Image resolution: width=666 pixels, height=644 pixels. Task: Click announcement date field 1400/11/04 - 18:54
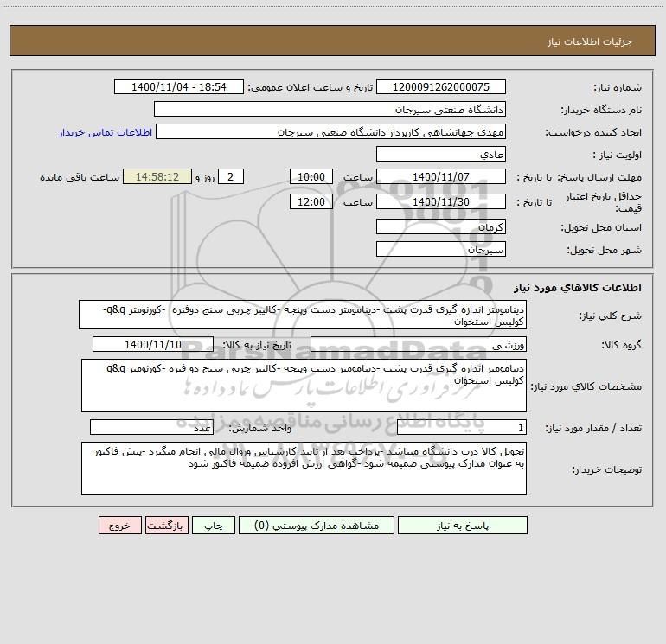[179, 86]
